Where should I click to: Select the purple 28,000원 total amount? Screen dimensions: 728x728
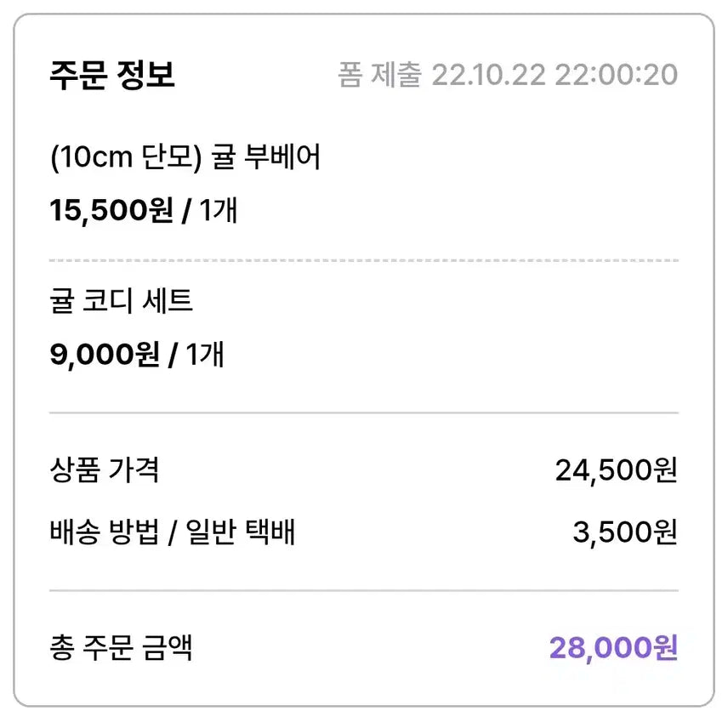click(x=612, y=648)
